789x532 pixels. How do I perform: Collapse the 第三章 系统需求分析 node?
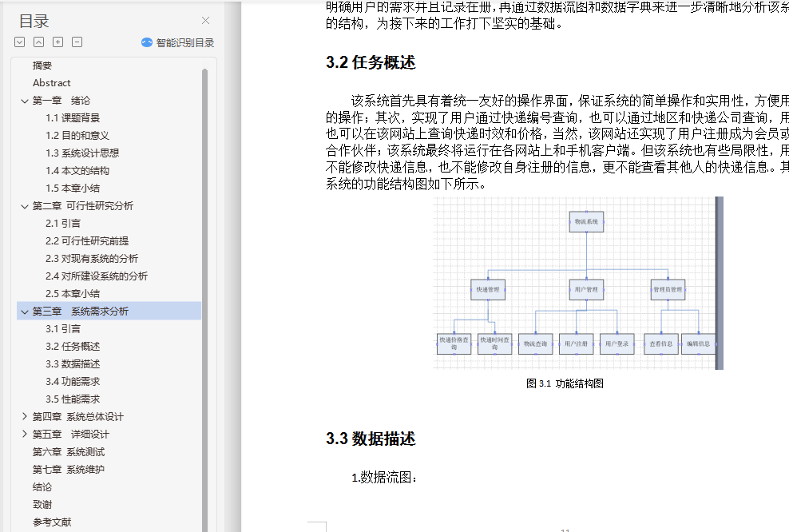tap(24, 312)
